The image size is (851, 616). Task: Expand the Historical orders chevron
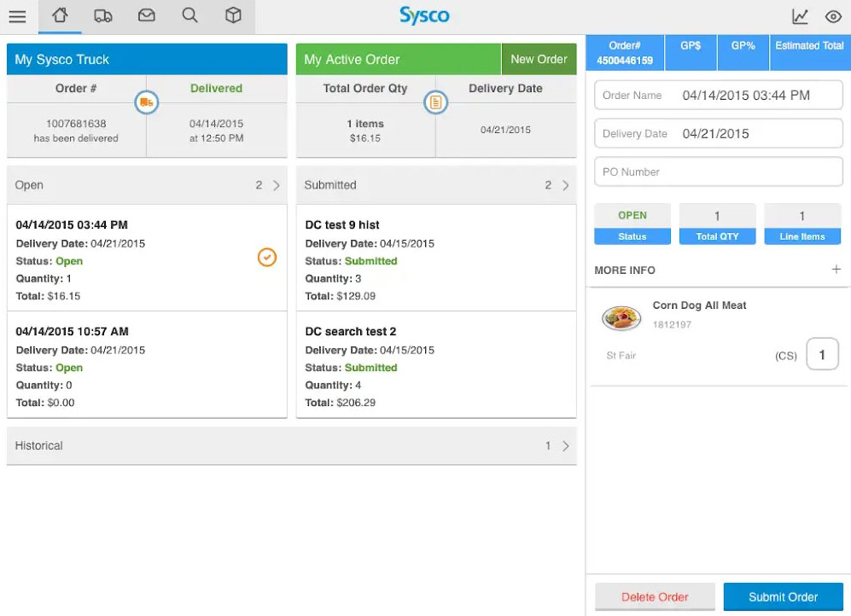[x=566, y=445]
